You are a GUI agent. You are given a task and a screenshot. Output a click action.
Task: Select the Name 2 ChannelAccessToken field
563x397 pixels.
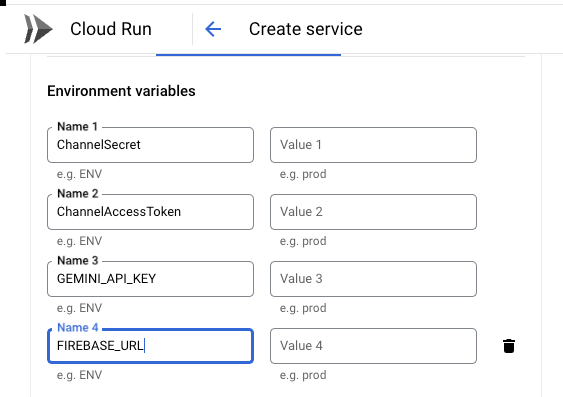tap(150, 212)
